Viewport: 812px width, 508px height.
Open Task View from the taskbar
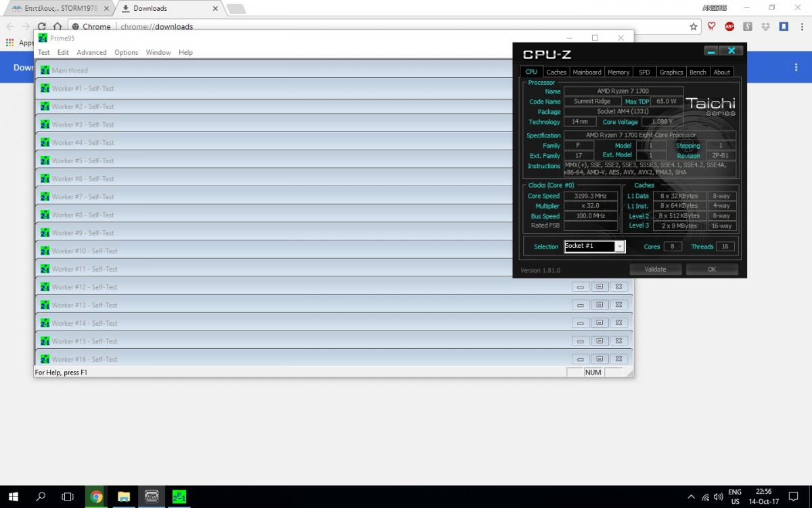tap(68, 496)
